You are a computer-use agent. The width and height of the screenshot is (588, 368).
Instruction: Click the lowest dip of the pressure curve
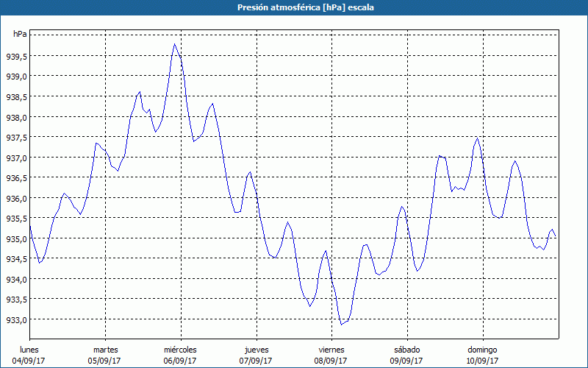[341, 324]
